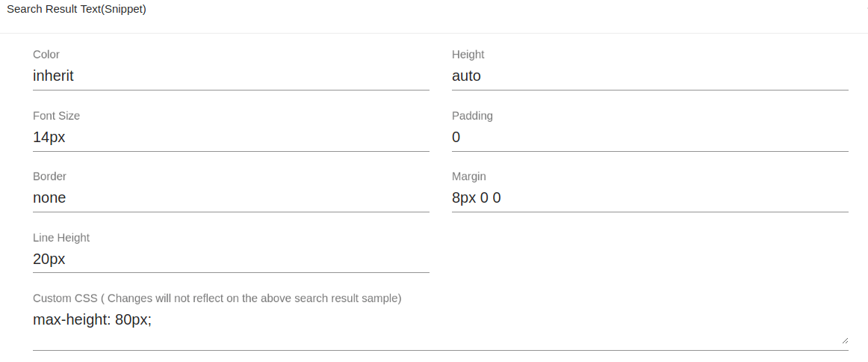Click the Custom CSS label note
This screenshot has height=362, width=868.
tap(217, 298)
